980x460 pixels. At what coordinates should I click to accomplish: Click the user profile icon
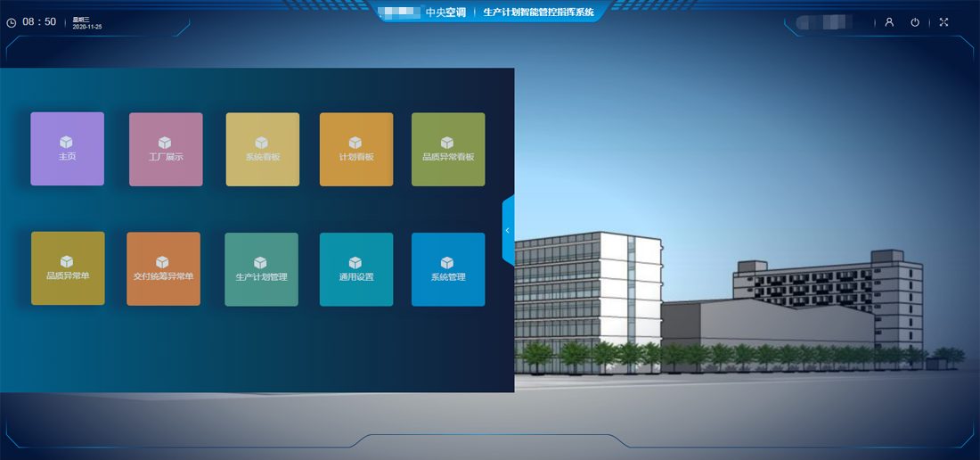(x=888, y=22)
